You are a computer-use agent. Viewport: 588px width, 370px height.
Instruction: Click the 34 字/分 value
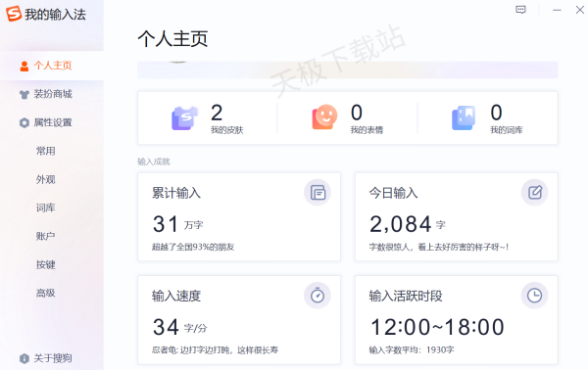pyautogui.click(x=180, y=327)
